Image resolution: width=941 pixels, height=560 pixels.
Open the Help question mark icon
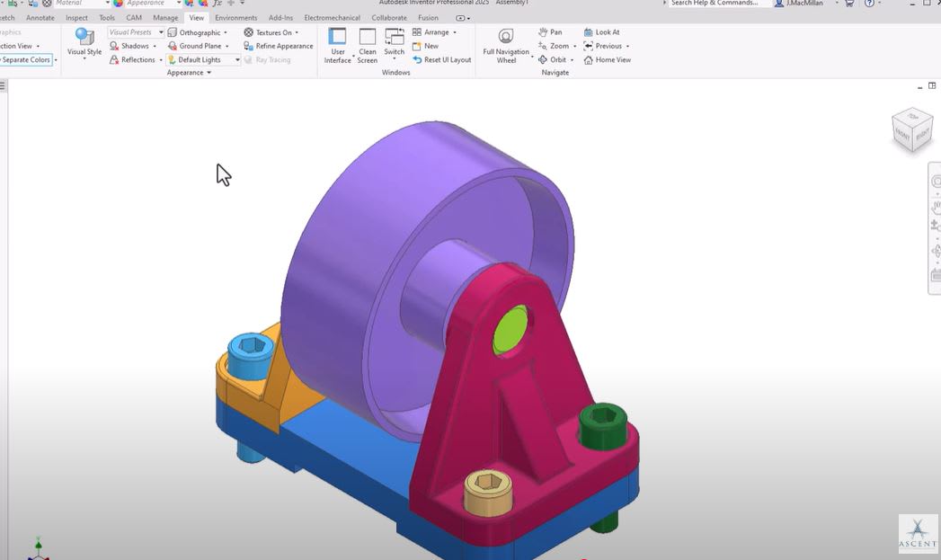tap(869, 3)
